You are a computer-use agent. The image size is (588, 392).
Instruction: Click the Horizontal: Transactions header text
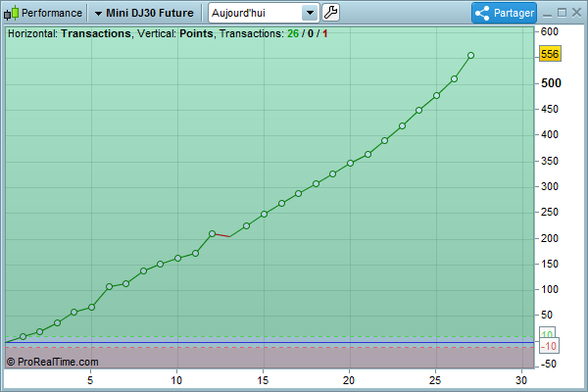click(70, 33)
